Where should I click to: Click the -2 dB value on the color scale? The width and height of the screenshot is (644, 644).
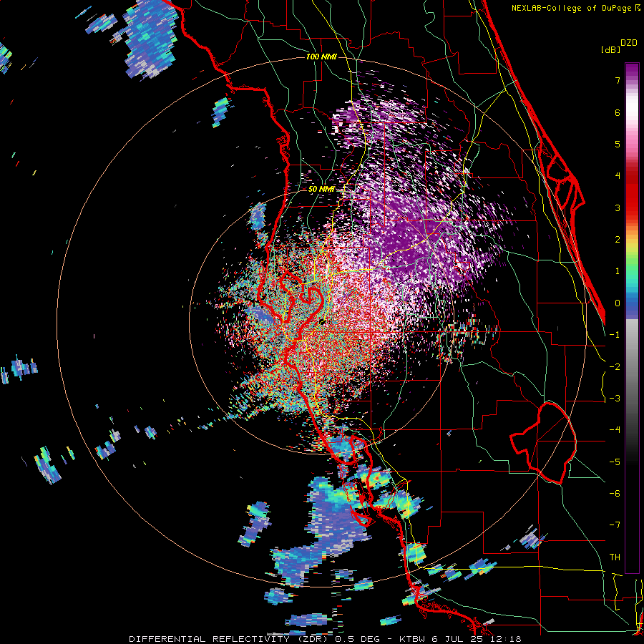pos(615,367)
